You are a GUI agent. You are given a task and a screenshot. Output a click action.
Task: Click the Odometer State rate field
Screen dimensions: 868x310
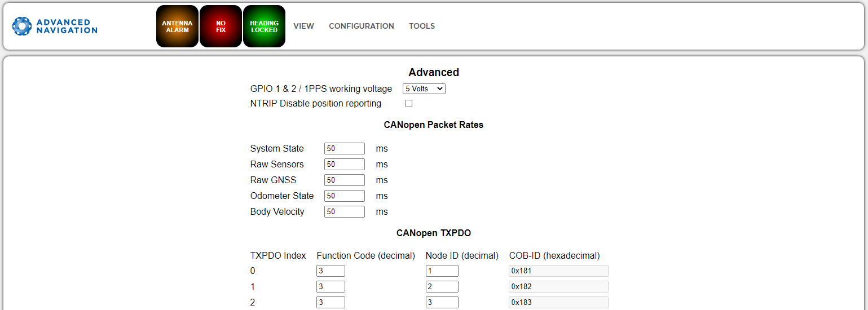coord(344,196)
